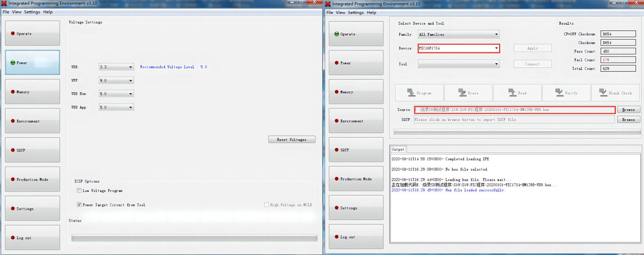
Task: Open SQTP panel in left window
Action: pyautogui.click(x=32, y=150)
